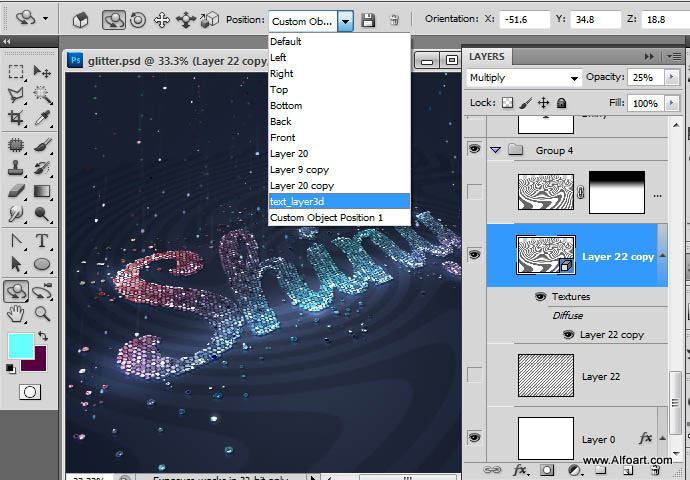The width and height of the screenshot is (690, 480).
Task: Select the Gradient tool
Action: [43, 192]
